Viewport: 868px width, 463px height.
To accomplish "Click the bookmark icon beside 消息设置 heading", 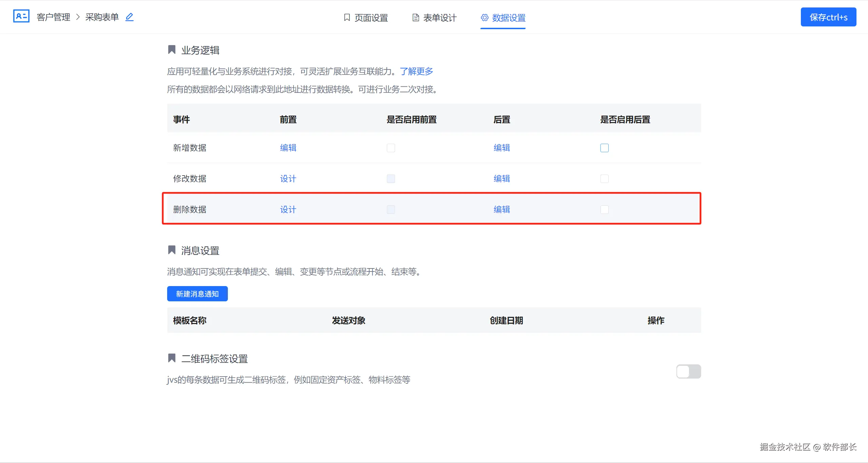I will click(172, 250).
